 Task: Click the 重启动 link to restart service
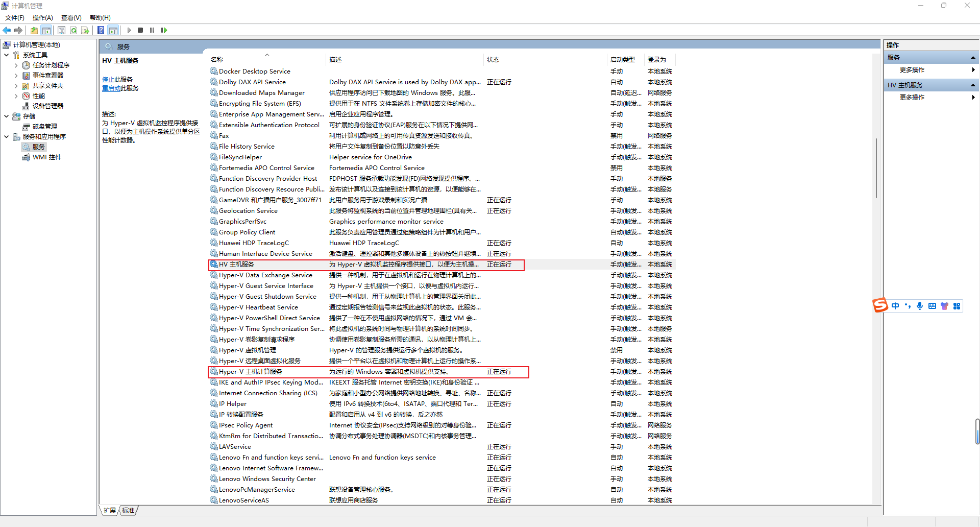(x=111, y=88)
